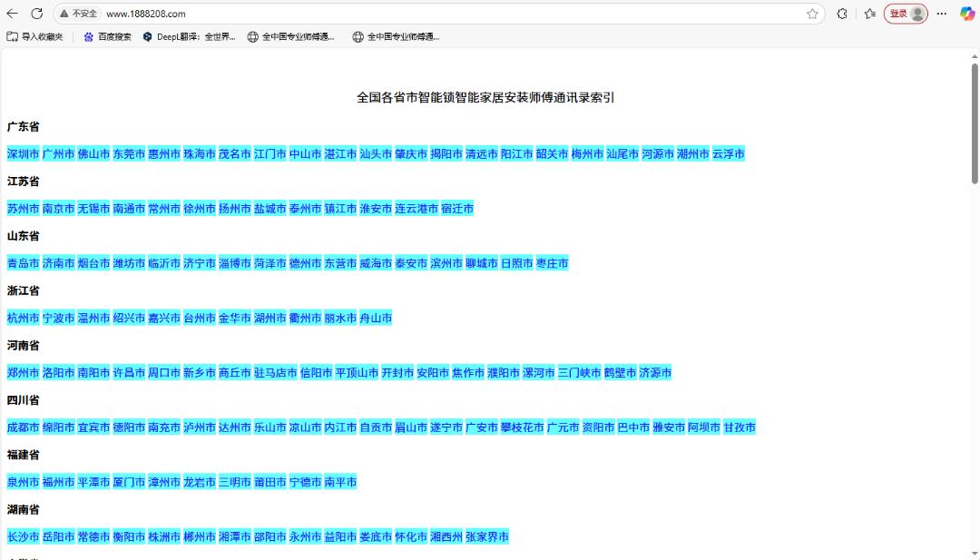This screenshot has width=980, height=560.
Task: Open the 郑州市 link
Action: pos(23,373)
